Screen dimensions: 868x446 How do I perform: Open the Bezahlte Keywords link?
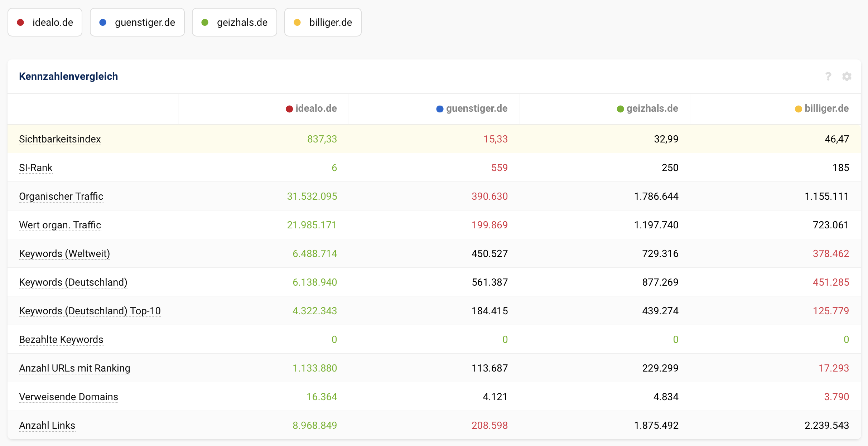[61, 339]
